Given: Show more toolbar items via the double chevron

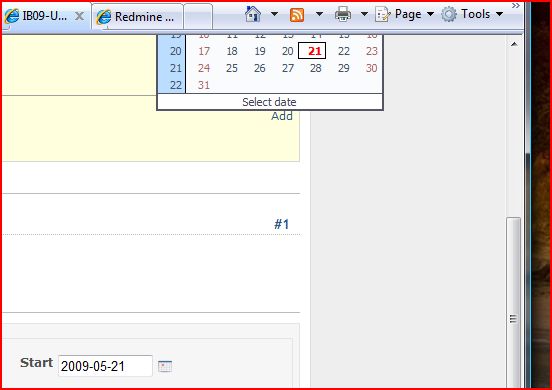Looking at the screenshot, I should coord(516,6).
